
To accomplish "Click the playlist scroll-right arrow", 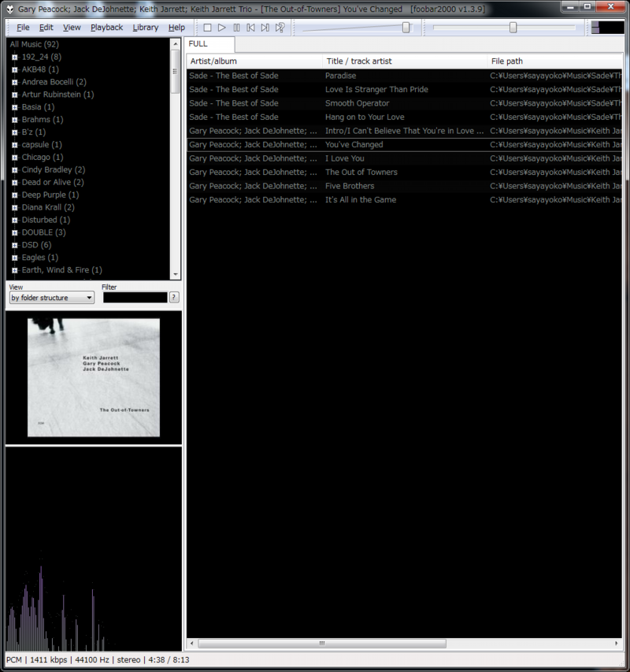I will coord(617,644).
